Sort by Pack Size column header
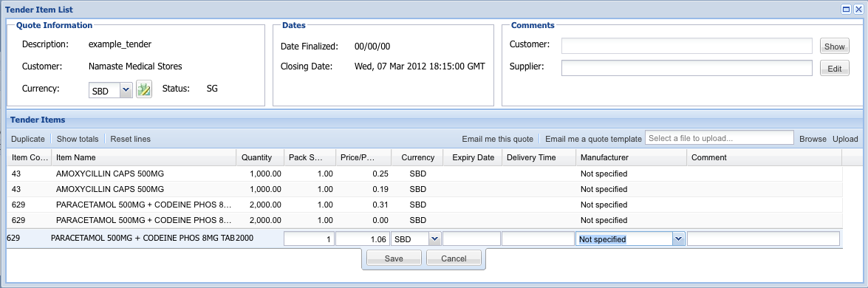This screenshot has height=288, width=868. [310, 157]
